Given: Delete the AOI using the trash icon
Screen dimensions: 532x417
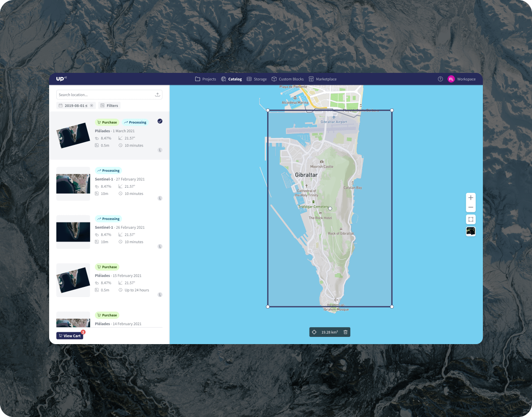Looking at the screenshot, I should click(345, 332).
